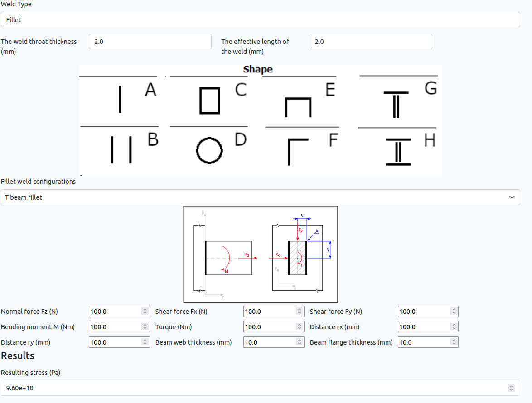Click the Beam web thickness stepper arrows

(299, 342)
